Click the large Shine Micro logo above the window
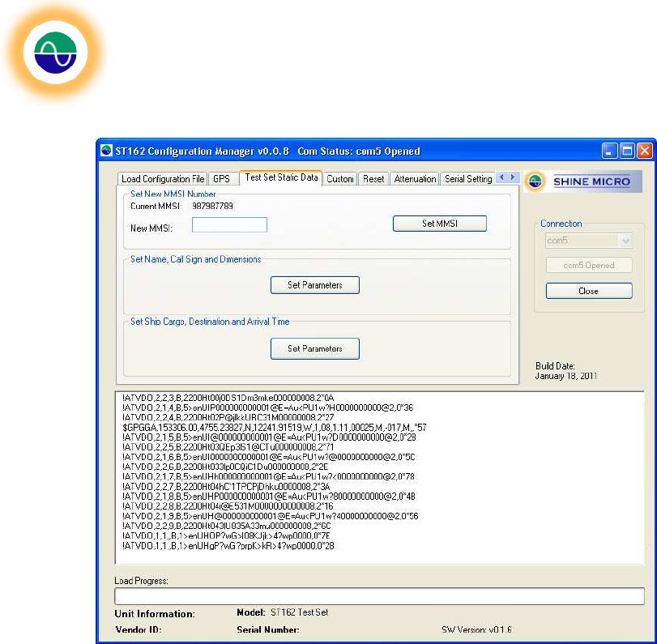This screenshot has width=657, height=644. tap(55, 53)
